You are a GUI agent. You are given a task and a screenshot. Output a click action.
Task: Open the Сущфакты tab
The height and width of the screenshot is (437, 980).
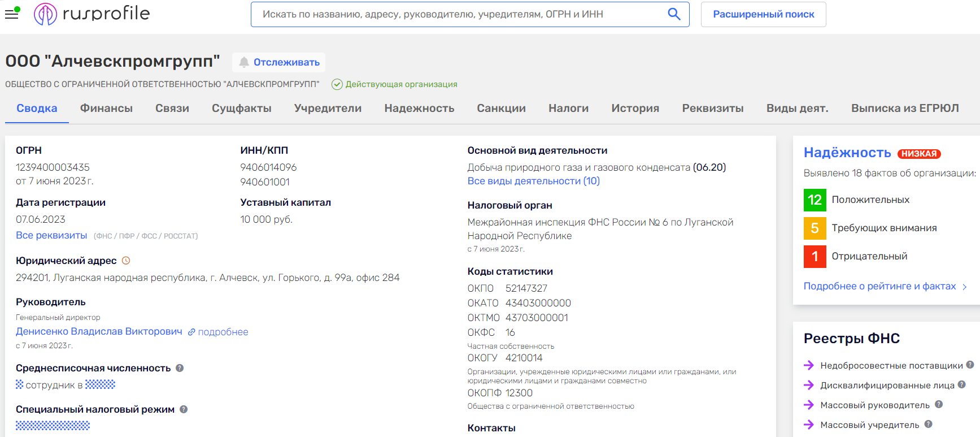(242, 108)
